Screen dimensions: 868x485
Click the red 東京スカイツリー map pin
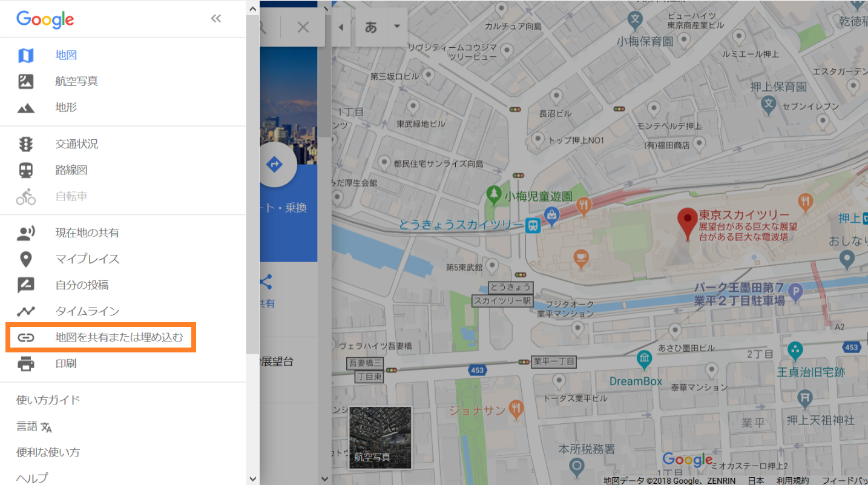687,224
